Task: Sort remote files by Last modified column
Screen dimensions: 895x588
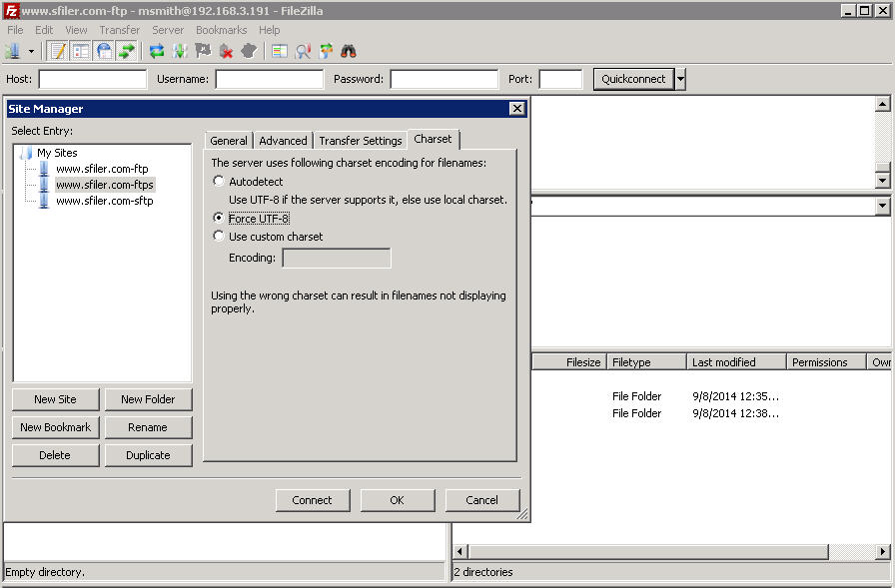Action: click(736, 362)
